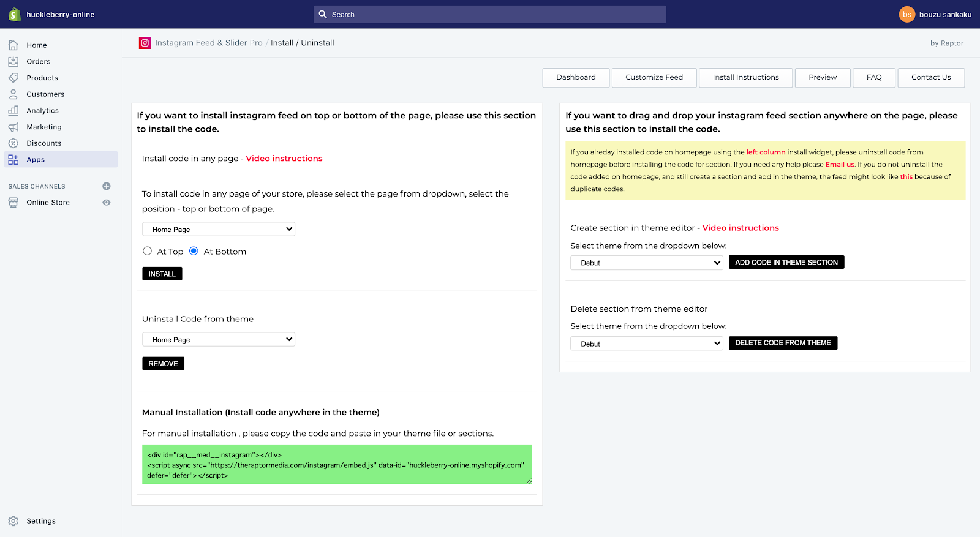Image resolution: width=980 pixels, height=537 pixels.
Task: Click the code box resize handle
Action: [529, 481]
